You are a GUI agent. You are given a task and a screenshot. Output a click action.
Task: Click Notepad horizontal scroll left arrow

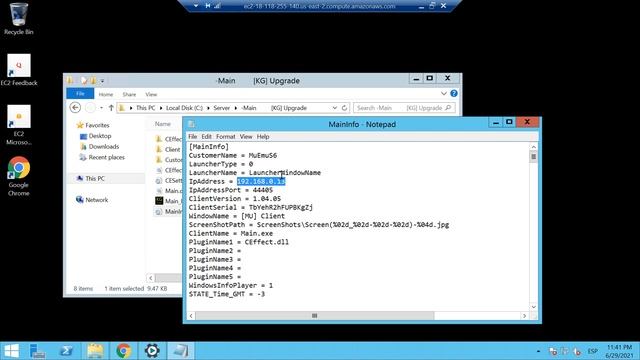coord(191,316)
